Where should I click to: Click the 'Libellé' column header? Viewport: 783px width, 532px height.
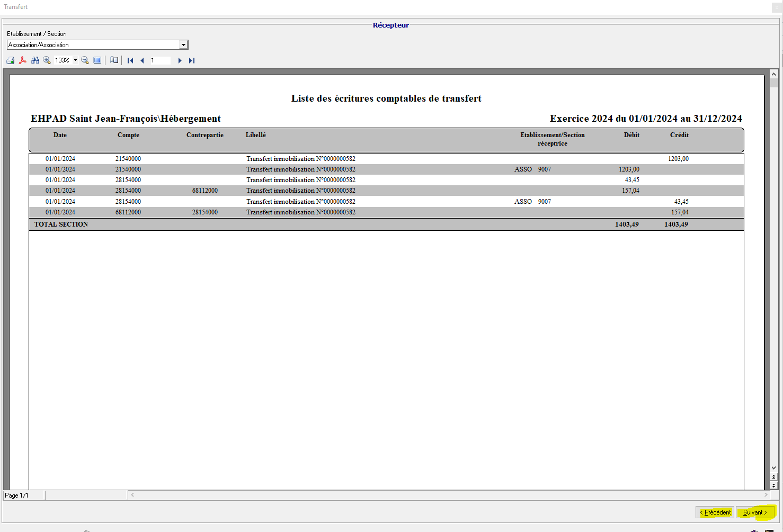tap(256, 135)
